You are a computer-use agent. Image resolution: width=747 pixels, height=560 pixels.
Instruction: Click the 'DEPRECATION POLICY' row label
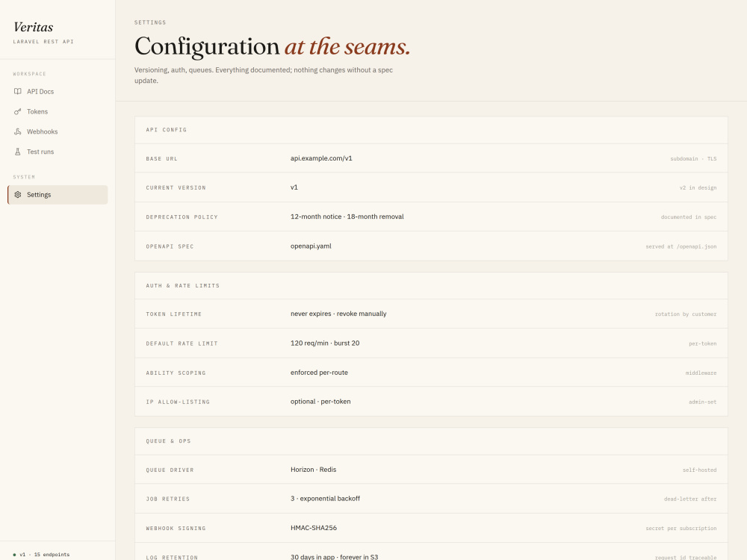pos(182,217)
